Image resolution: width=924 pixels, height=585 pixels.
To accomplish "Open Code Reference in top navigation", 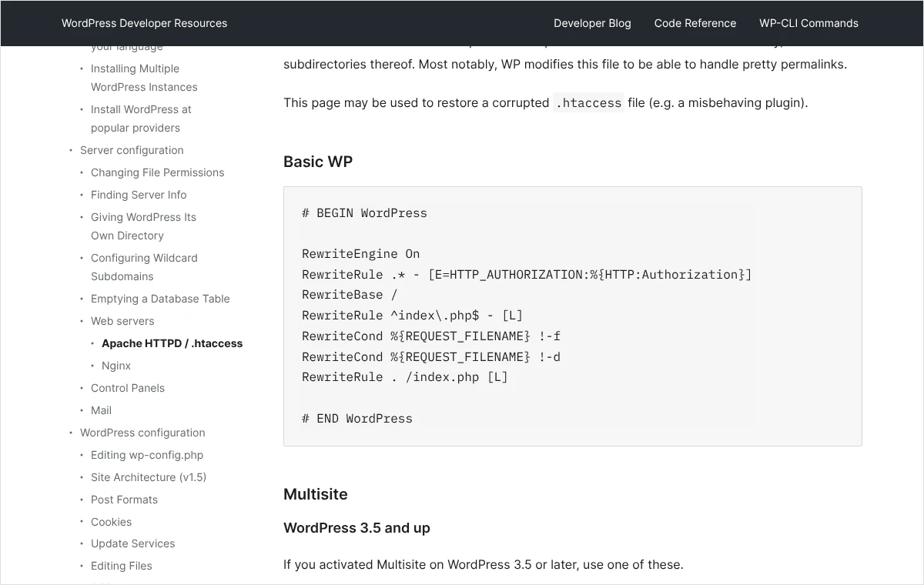I will tap(695, 23).
